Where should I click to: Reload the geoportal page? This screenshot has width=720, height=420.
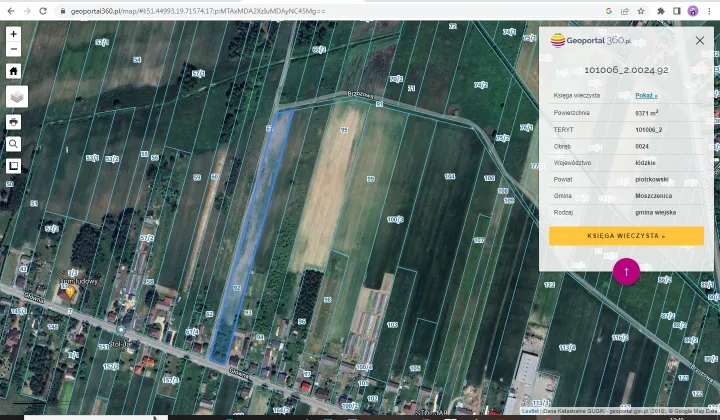coord(43,11)
